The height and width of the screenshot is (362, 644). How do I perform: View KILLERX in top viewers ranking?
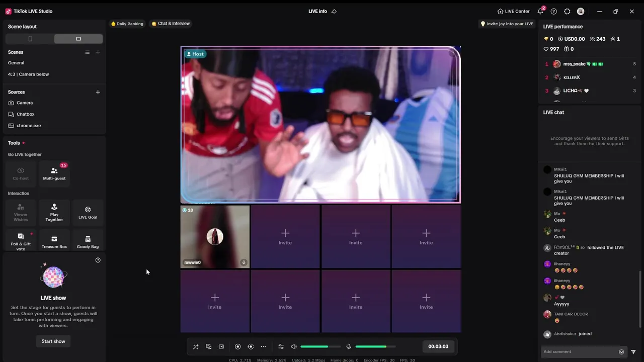tap(590, 77)
